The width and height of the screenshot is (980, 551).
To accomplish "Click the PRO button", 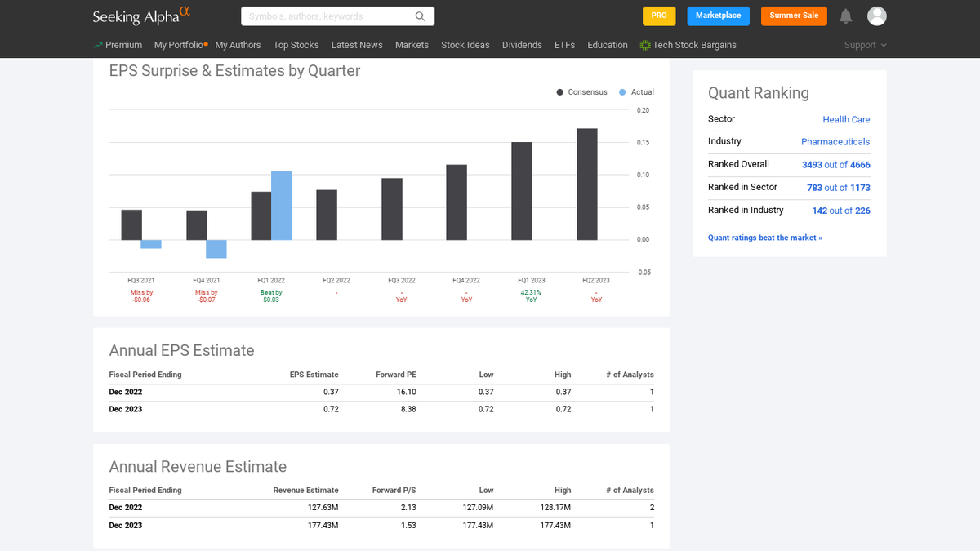I will (659, 16).
